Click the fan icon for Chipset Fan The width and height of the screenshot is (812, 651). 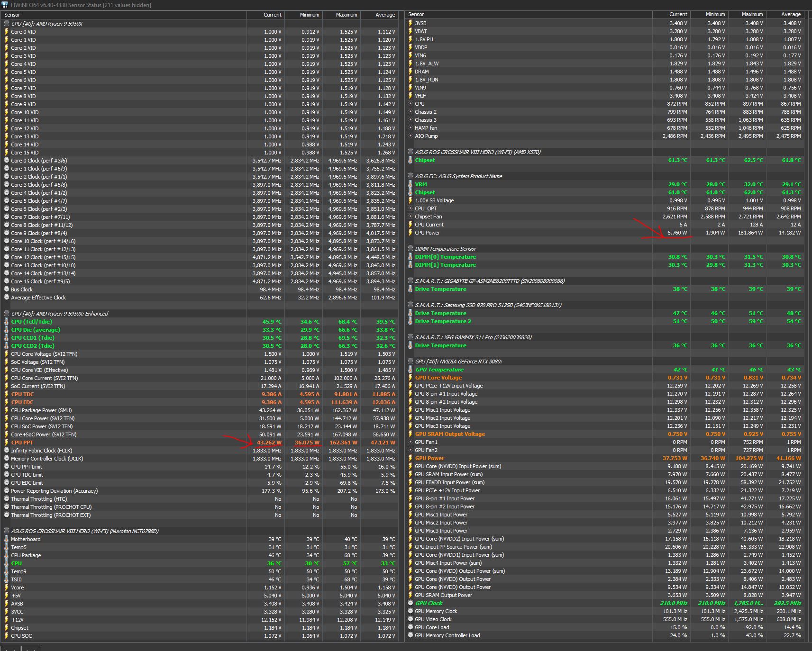(x=411, y=217)
